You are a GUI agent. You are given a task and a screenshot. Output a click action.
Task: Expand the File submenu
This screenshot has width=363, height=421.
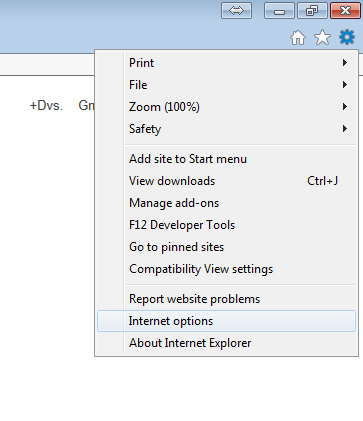tap(227, 85)
